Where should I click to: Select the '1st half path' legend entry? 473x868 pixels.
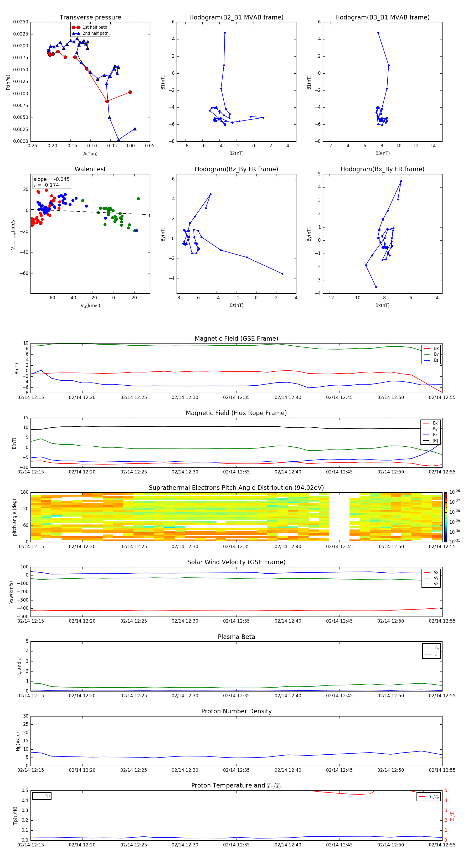[x=90, y=27]
